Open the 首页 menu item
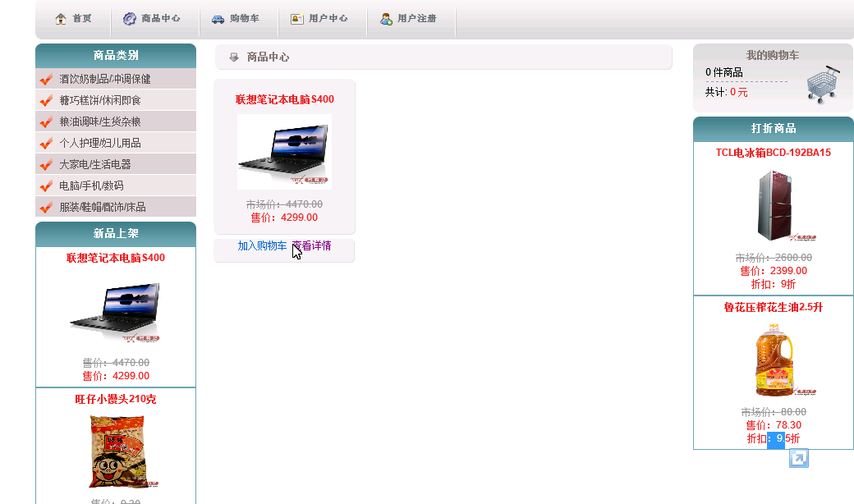 point(81,19)
